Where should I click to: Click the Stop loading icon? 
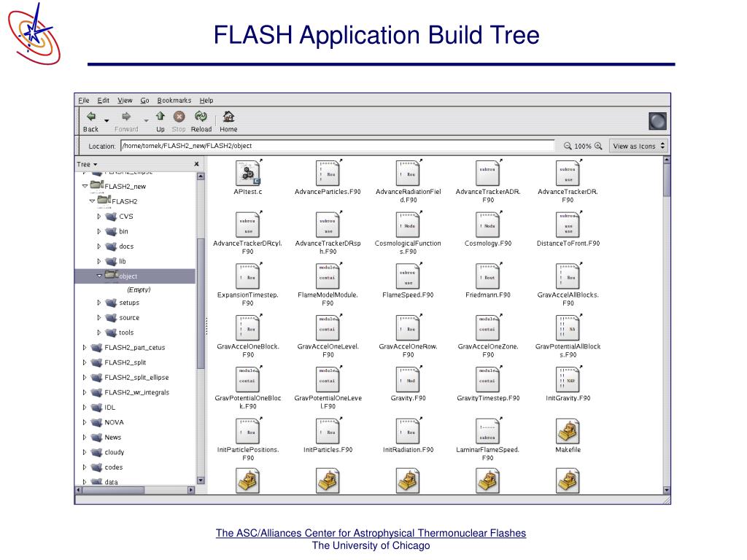pos(179,117)
